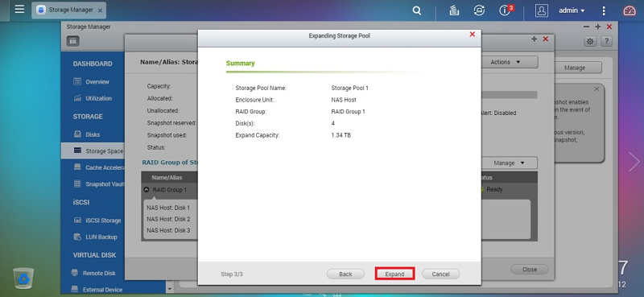Screen dimensions: 644x297
Task: Select NAS Host: Disk 2 row
Action: [x=168, y=219]
